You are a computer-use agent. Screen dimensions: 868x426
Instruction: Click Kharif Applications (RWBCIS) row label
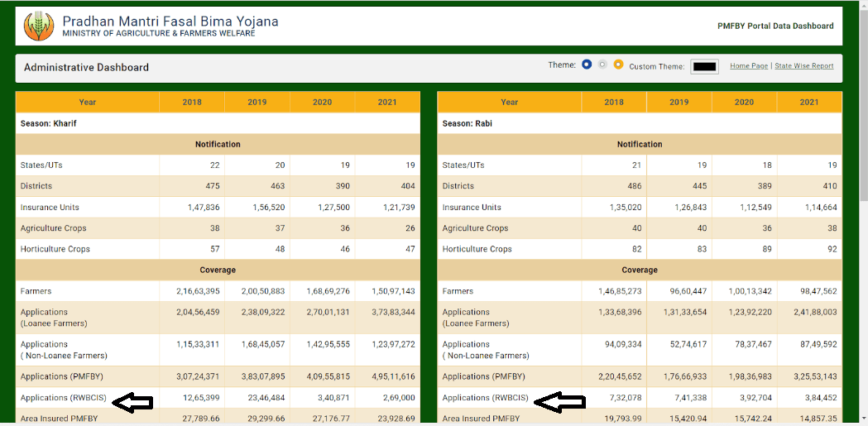pos(64,397)
